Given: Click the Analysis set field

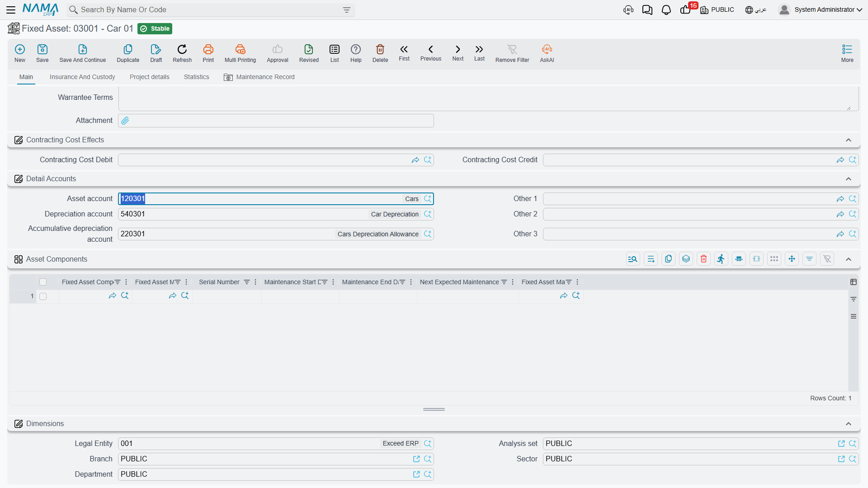Looking at the screenshot, I should tap(701, 444).
